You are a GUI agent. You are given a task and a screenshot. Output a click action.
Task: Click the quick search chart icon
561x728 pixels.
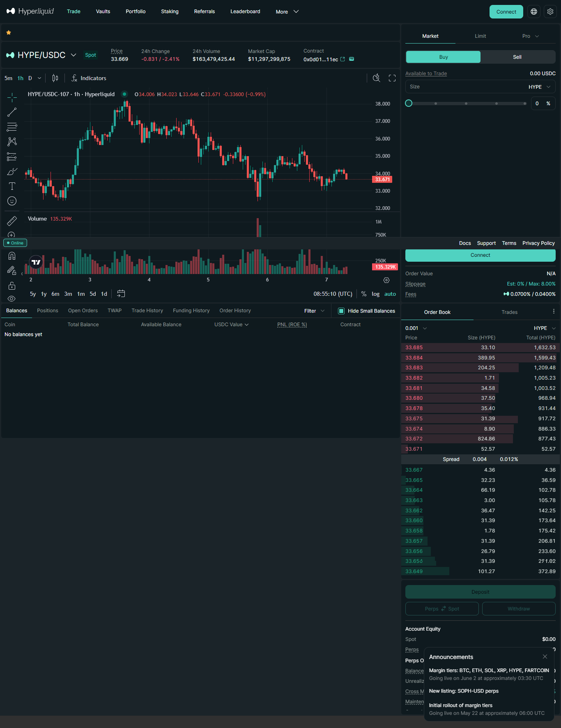tap(376, 78)
